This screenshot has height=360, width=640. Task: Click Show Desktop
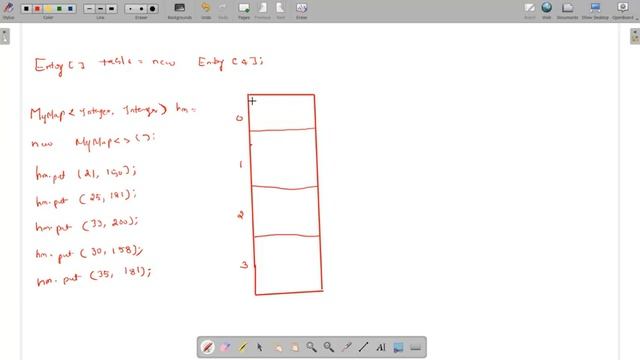(595, 10)
